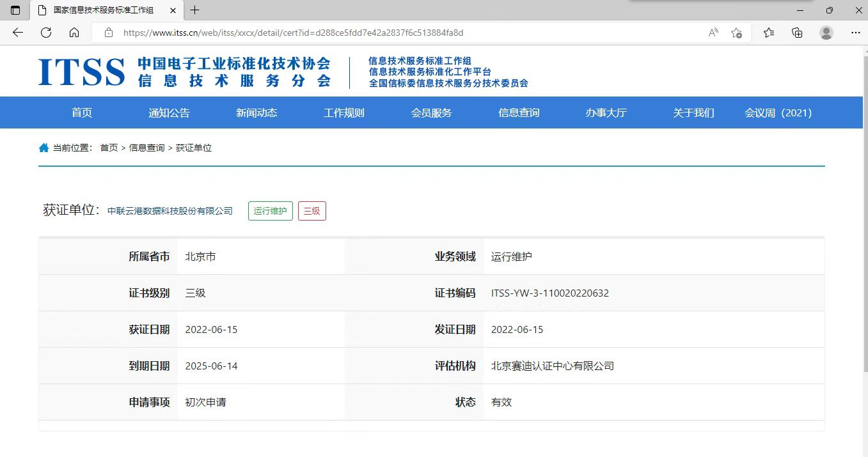
Task: Click the 有效 status value
Action: [x=501, y=402]
